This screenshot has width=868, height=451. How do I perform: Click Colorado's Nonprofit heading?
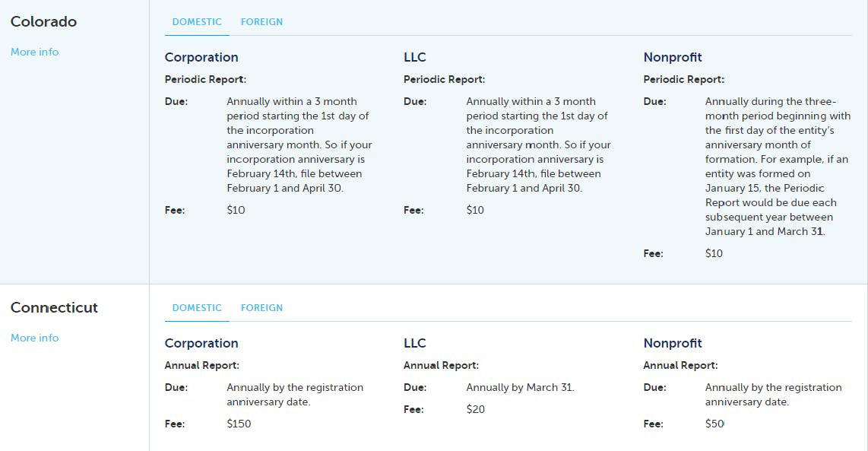click(x=673, y=57)
